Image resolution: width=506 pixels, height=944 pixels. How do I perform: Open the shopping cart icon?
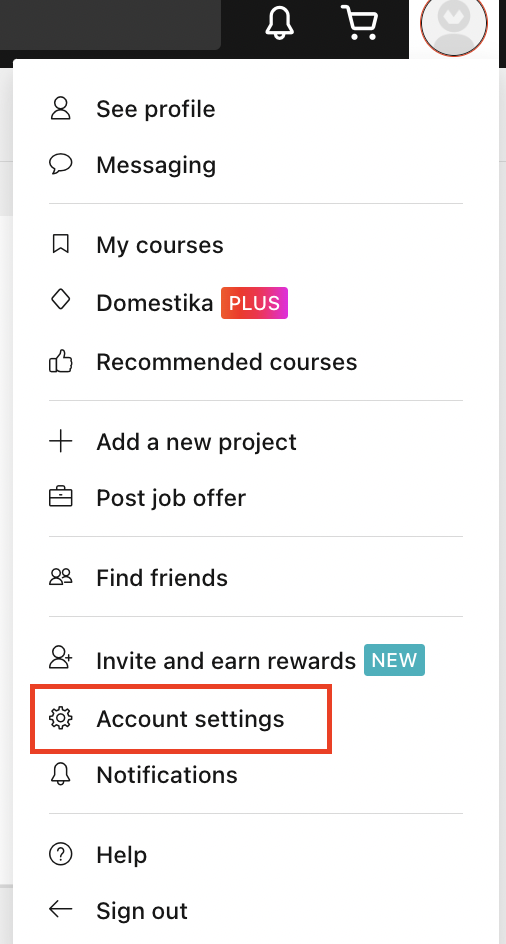click(x=360, y=22)
